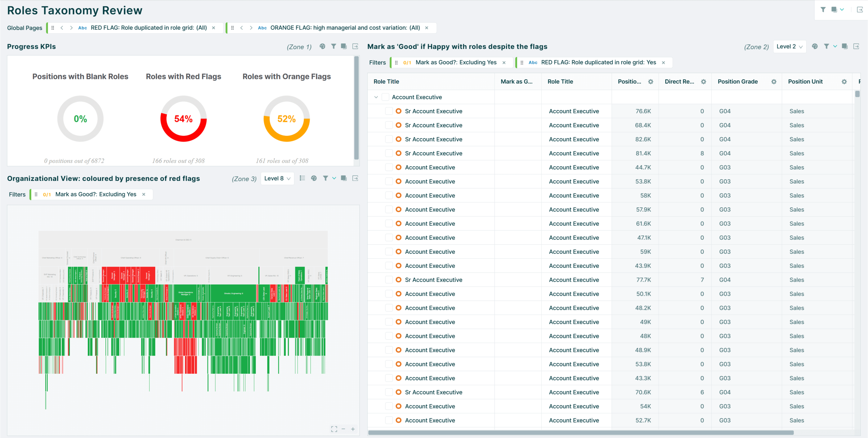Open the color palette in Zone 1
This screenshot has height=438, width=868.
click(x=322, y=46)
